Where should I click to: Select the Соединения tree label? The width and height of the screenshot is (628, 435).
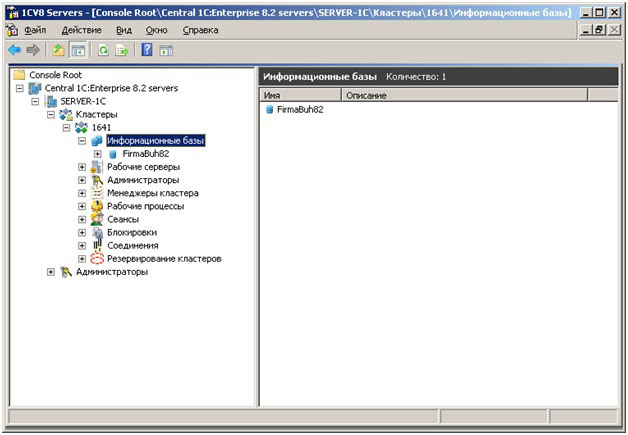[133, 246]
